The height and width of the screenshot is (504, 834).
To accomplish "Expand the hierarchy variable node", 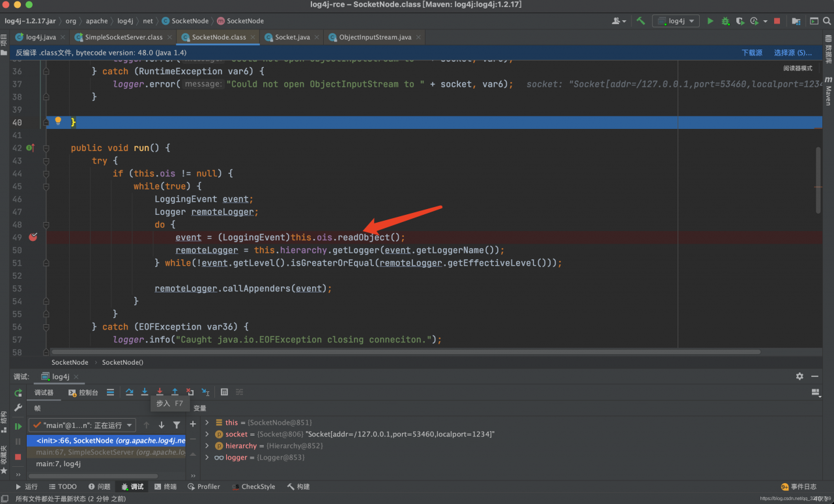I will tap(207, 446).
